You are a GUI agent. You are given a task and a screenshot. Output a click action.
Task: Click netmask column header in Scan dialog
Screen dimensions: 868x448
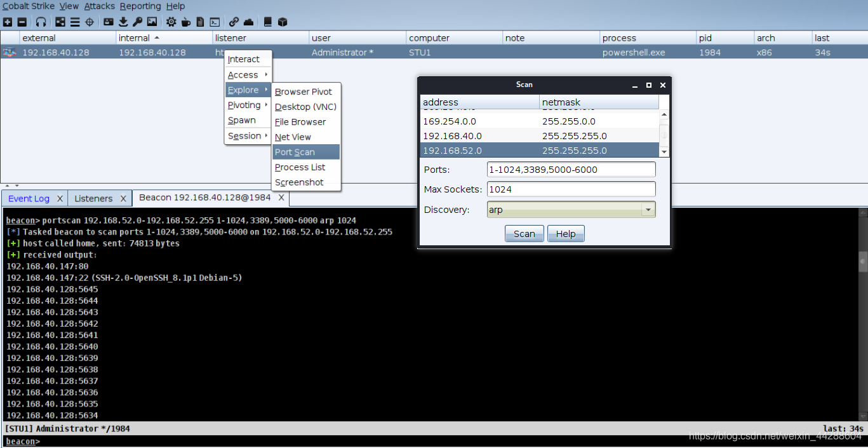(x=599, y=102)
